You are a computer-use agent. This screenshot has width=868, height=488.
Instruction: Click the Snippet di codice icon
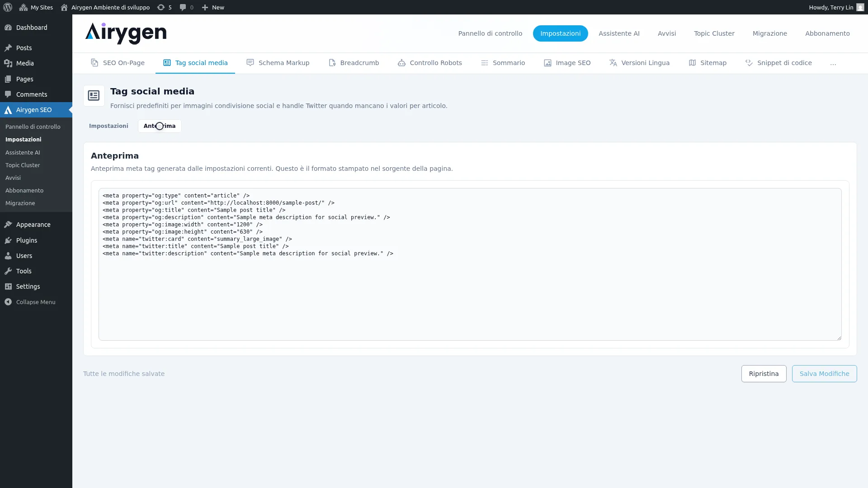point(749,63)
